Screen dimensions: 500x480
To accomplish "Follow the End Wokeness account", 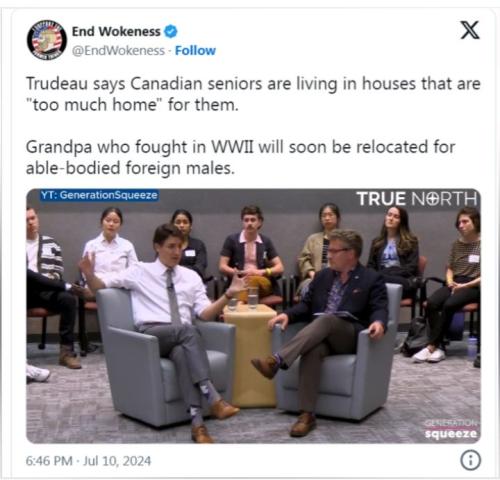I will coord(195,51).
